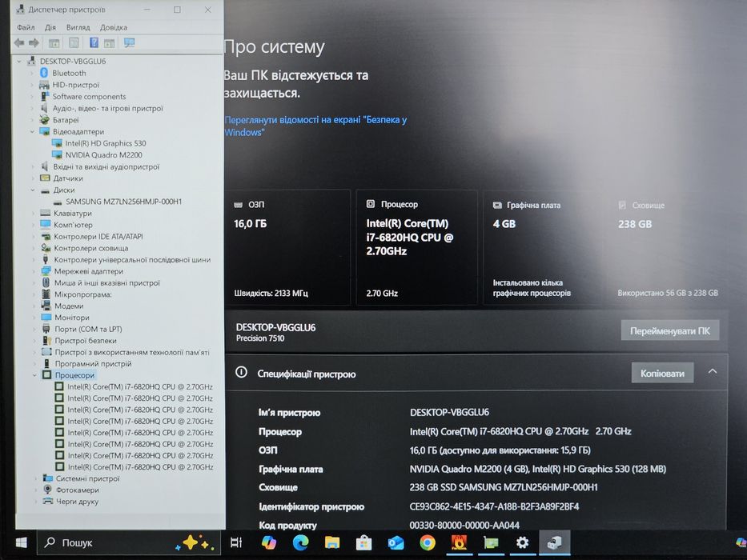Click the Forward arrow in Device Manager toolbar
The image size is (747, 560).
[x=34, y=43]
